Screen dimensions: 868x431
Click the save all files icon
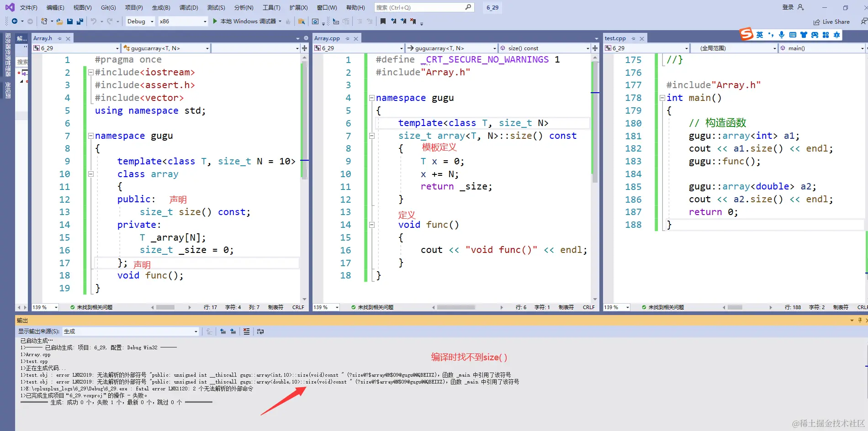pyautogui.click(x=80, y=21)
